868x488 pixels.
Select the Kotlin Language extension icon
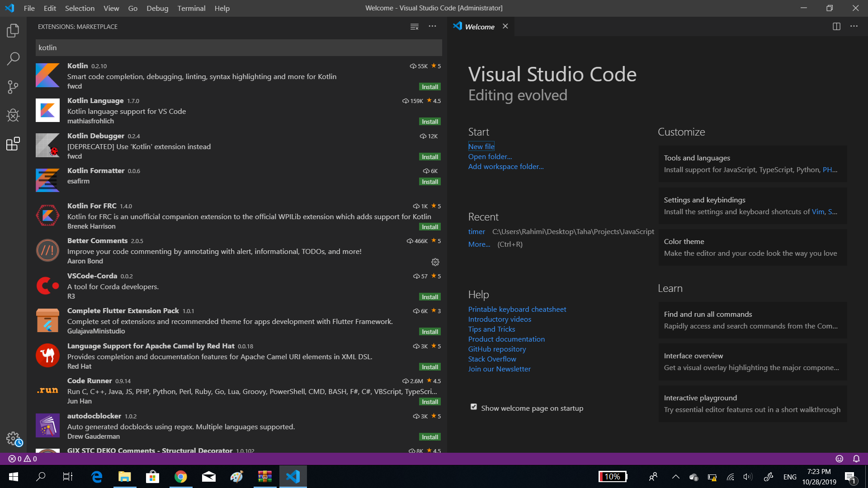[47, 110]
